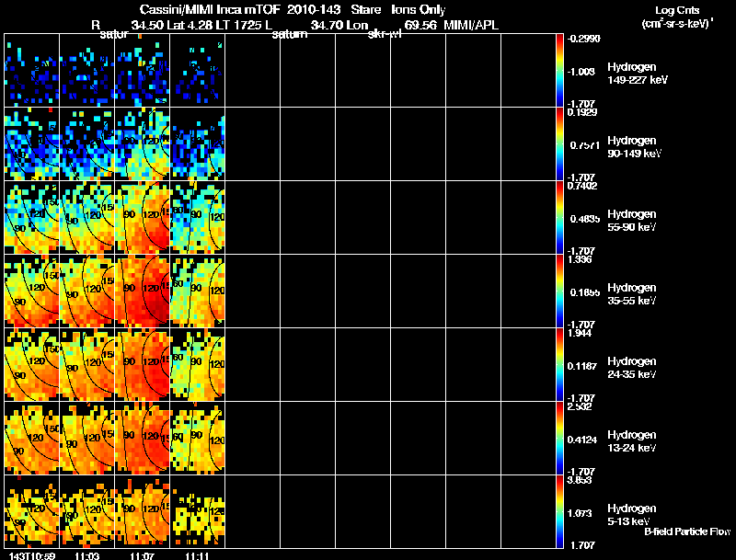This screenshot has height=560, width=736.
Task: Click the color bar beside Hydrogen 149-227 keV
Action: (559, 71)
